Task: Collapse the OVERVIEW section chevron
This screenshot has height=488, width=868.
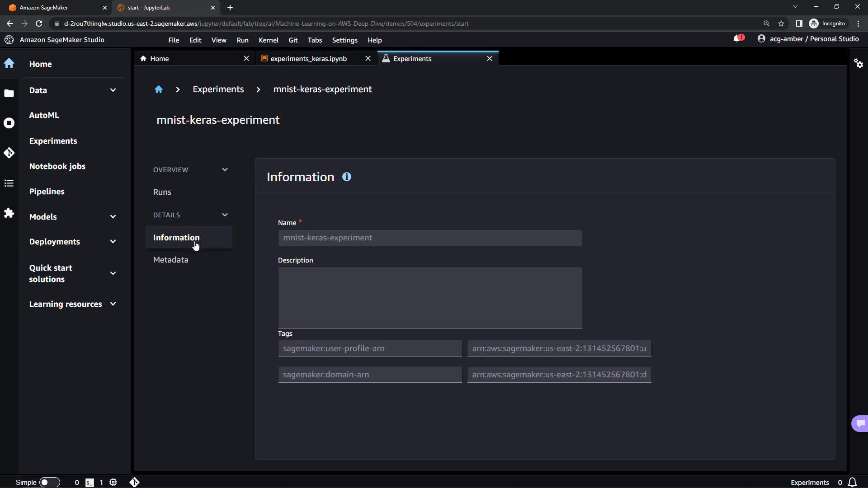Action: pyautogui.click(x=225, y=170)
